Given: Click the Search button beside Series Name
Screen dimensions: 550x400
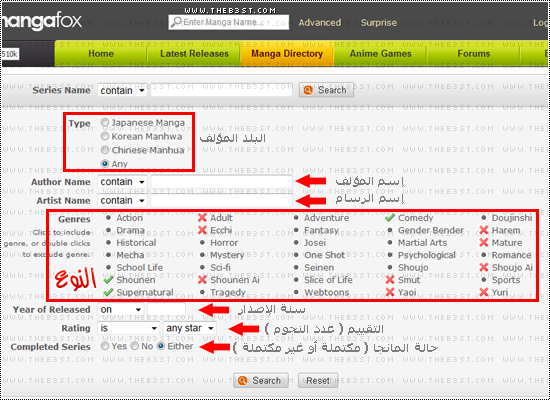Looking at the screenshot, I should pyautogui.click(x=326, y=90).
